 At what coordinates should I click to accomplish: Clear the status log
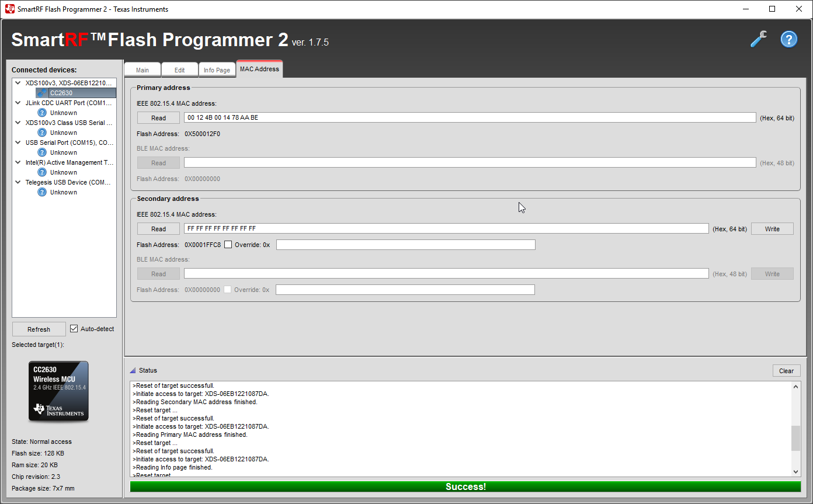[x=786, y=371]
